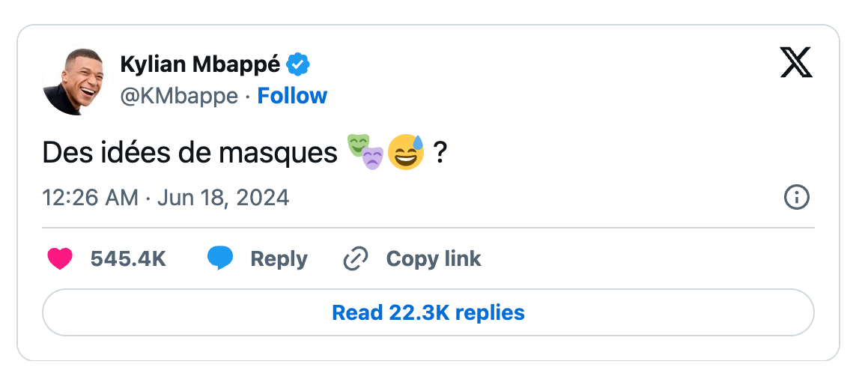Open Kylian Mbappé's profile picture

[x=73, y=81]
